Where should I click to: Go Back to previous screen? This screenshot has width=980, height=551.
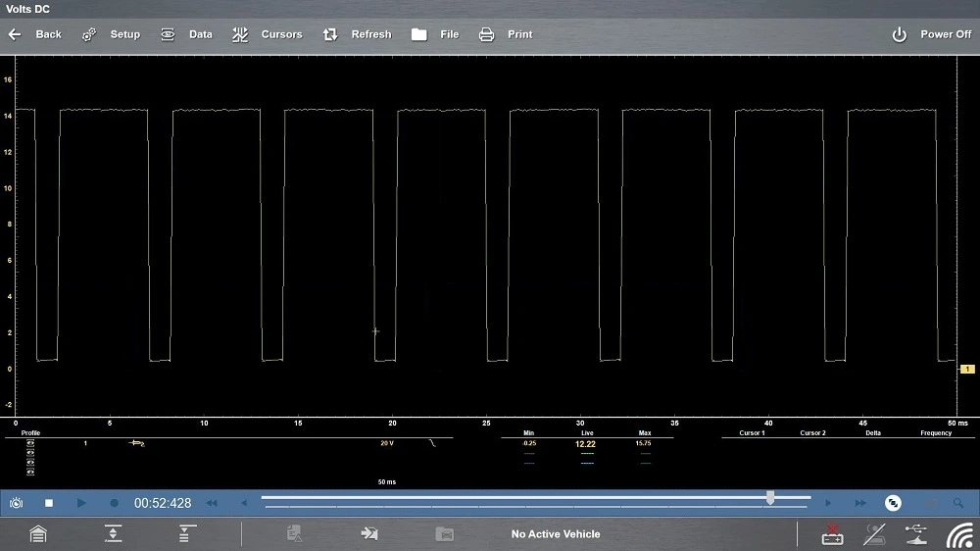tap(35, 34)
